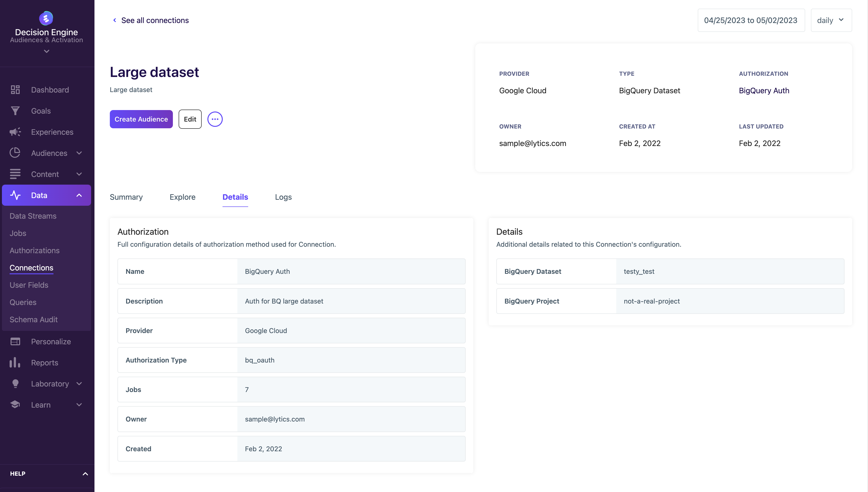Screen dimensions: 868x492
Task: Switch to the Logs tab
Action: tap(283, 197)
